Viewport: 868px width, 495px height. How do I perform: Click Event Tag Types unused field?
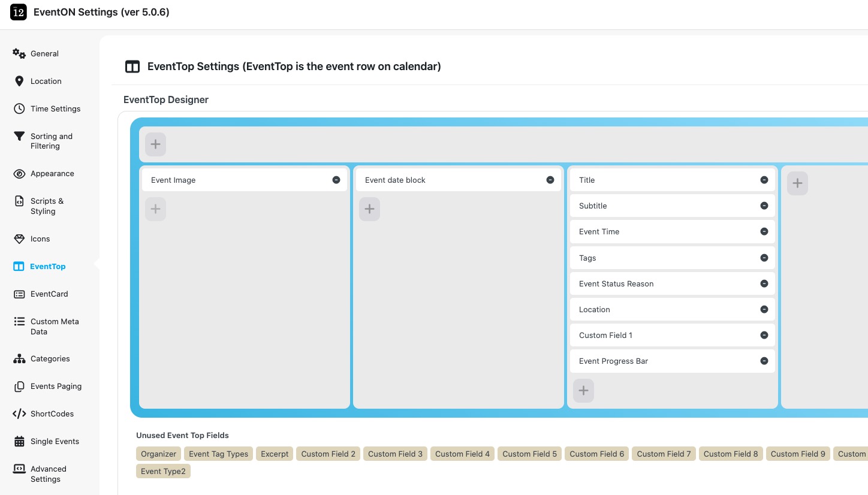click(x=218, y=454)
